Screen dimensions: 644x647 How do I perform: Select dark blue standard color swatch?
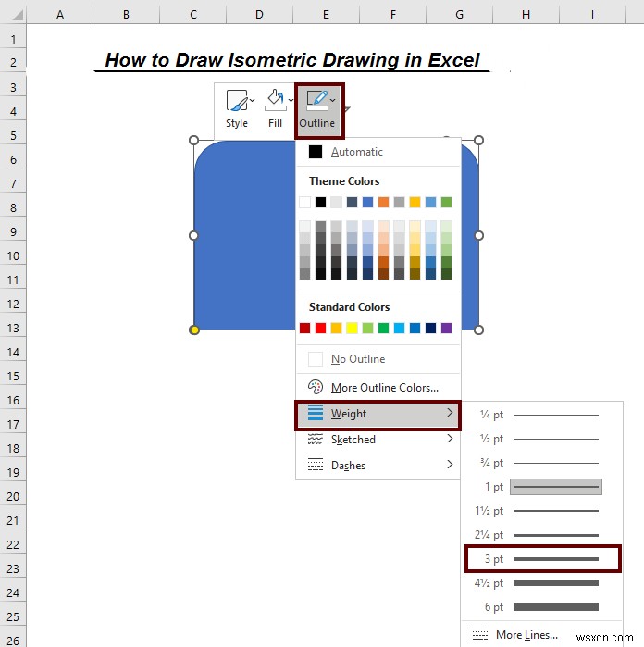tap(430, 328)
